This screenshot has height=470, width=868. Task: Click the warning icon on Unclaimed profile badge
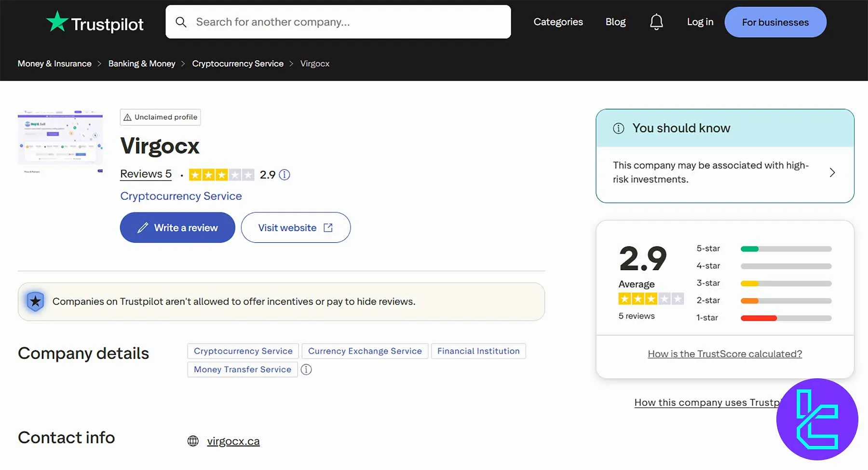coord(128,117)
